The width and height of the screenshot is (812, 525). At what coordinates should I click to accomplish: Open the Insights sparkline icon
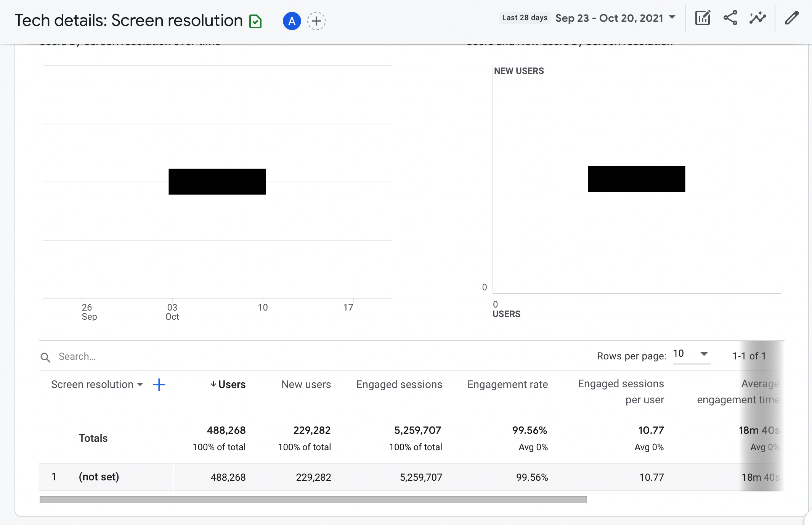(757, 18)
